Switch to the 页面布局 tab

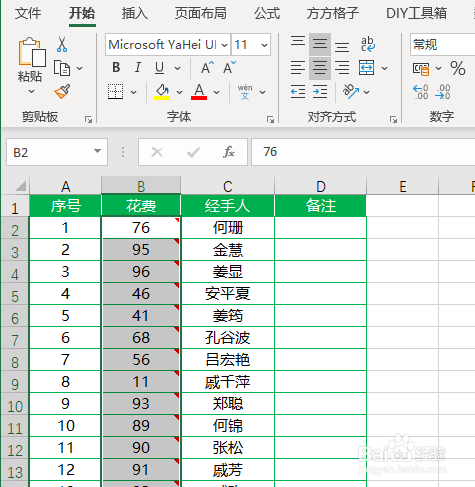201,13
